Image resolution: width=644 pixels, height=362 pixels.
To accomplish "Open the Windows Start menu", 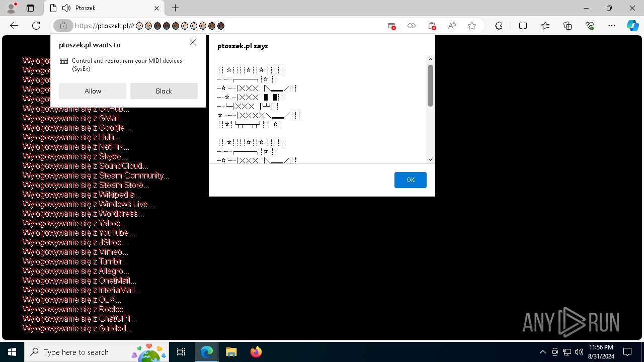I will pyautogui.click(x=12, y=352).
